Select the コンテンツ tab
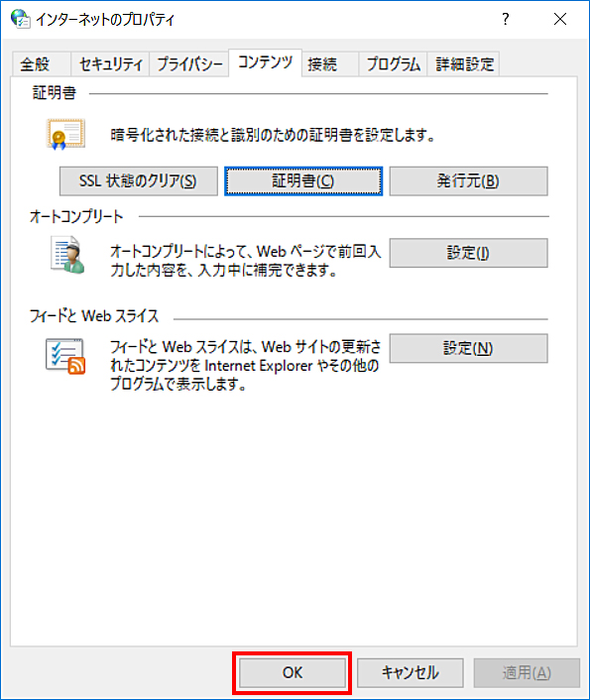Viewport: 590px width, 700px height. (266, 62)
